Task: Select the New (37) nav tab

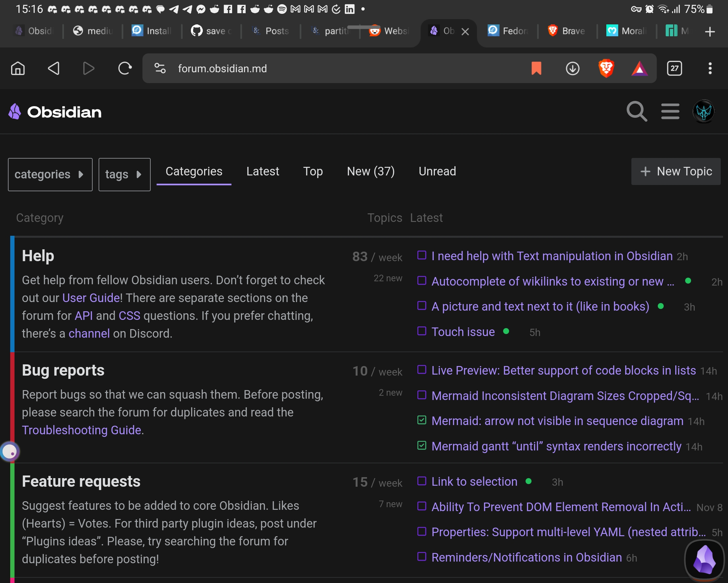Action: [x=371, y=171]
